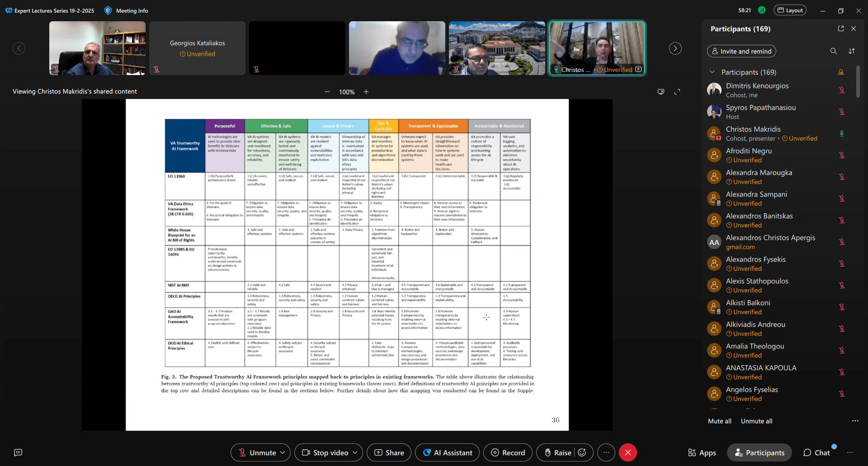Open the Layout menu
The image size is (868, 466).
click(x=790, y=10)
